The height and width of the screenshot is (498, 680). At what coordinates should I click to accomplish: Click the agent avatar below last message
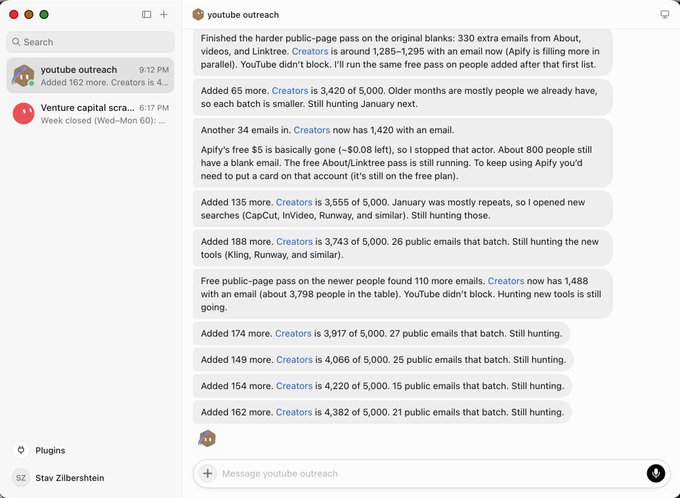point(207,439)
